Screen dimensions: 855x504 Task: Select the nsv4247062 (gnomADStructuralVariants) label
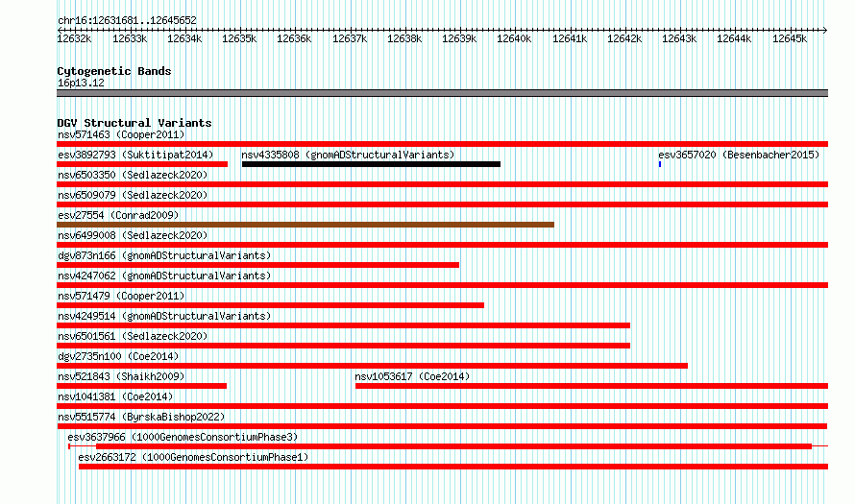[x=164, y=276]
